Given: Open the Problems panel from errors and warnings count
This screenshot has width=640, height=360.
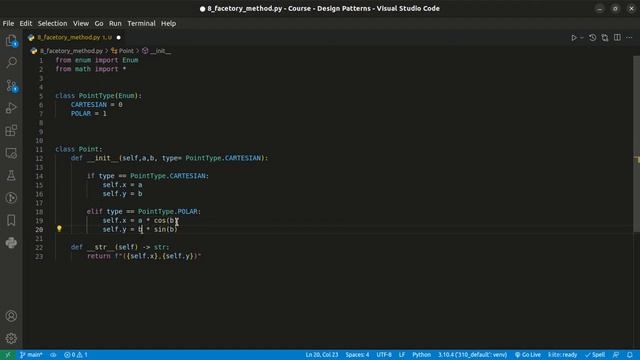Looking at the screenshot, I should coord(76,355).
